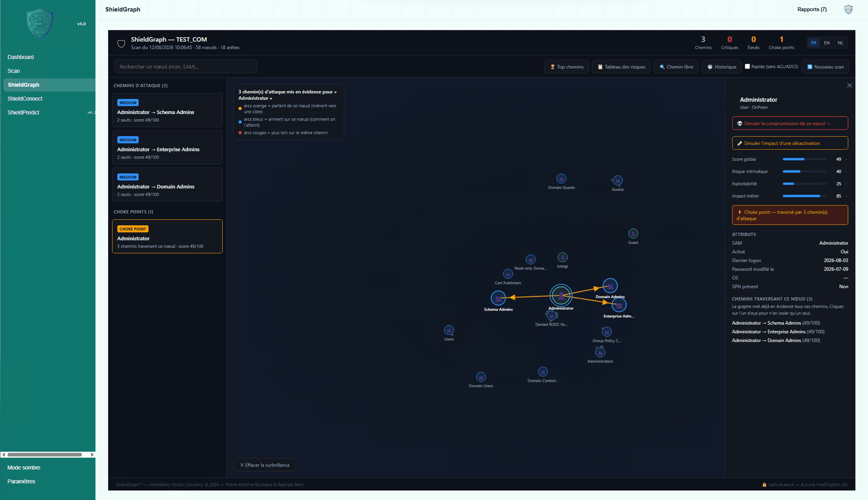Screen dimensions: 868x500
Task: Select the central Administrator node
Action: pos(561,295)
